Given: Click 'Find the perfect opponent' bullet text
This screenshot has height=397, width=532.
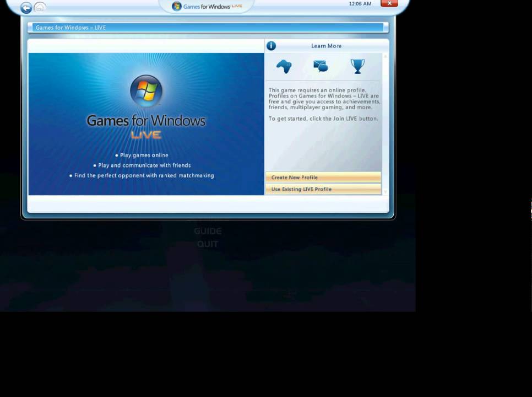Looking at the screenshot, I should tap(142, 175).
